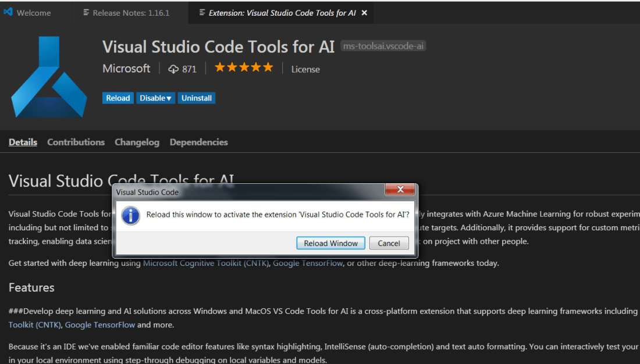Cancel the reload dialog
The image size is (640, 364).
[389, 243]
